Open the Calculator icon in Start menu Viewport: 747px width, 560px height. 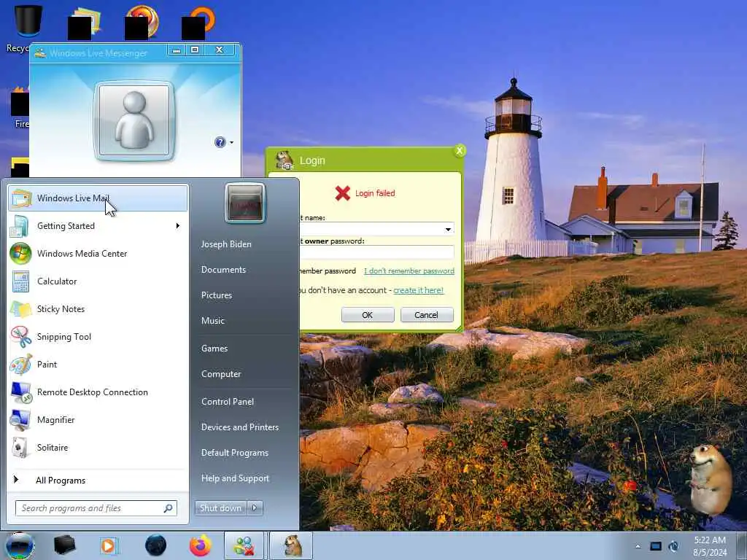coord(20,281)
